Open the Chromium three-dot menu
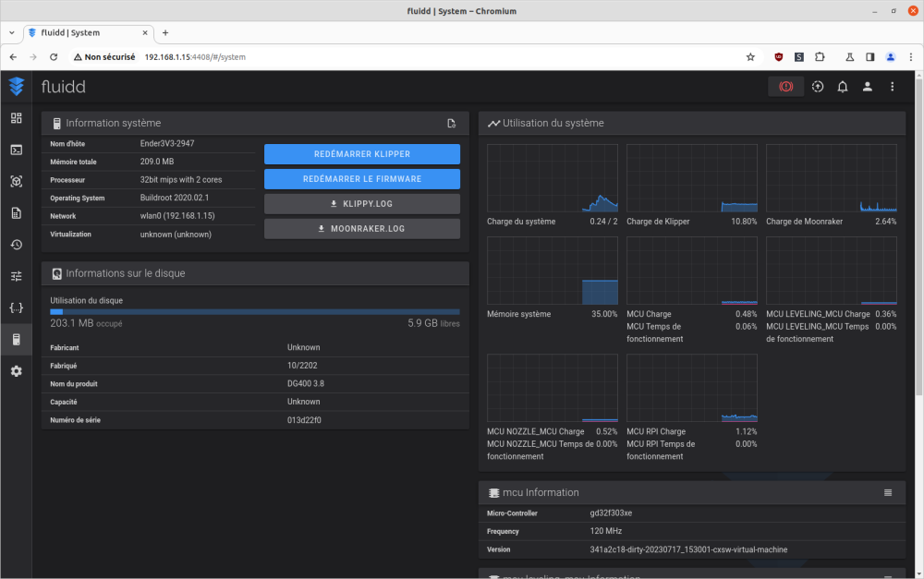The width and height of the screenshot is (924, 579). [911, 57]
